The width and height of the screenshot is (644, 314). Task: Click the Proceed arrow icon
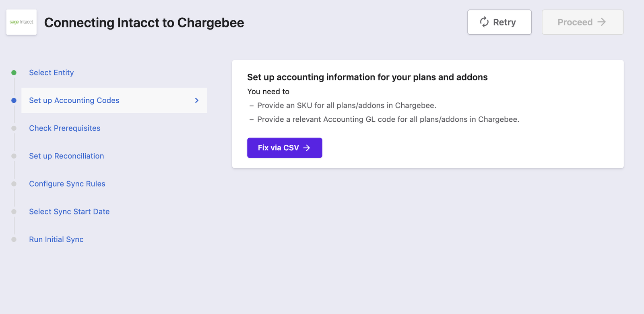pos(602,22)
